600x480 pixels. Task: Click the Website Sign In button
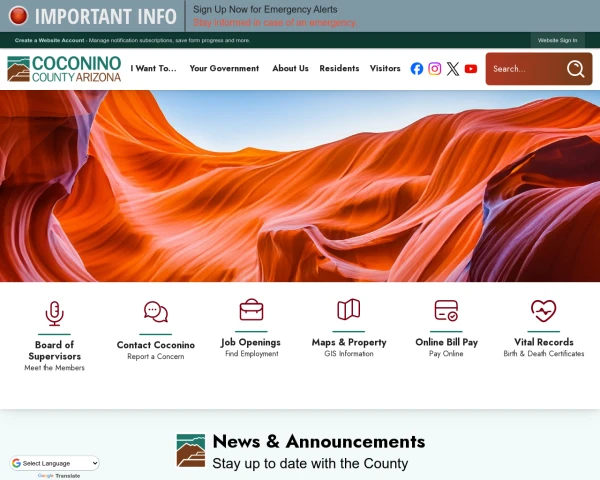point(557,40)
